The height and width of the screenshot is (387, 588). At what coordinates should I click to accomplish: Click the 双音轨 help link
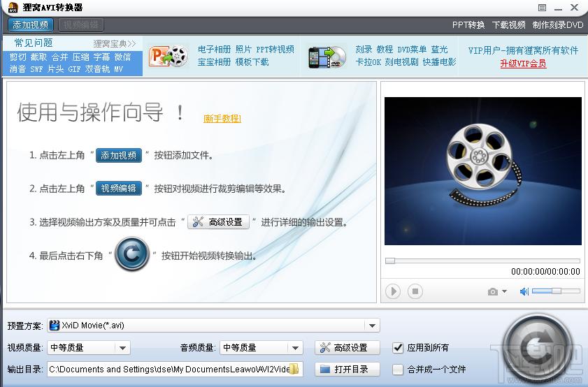point(97,69)
